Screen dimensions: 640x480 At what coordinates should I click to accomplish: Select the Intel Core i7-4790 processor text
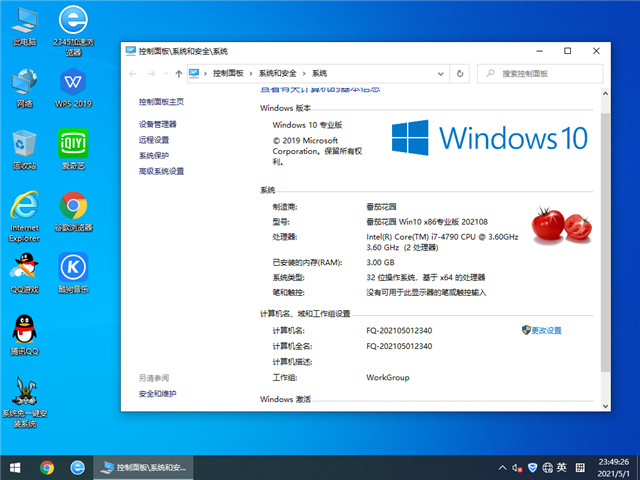click(x=442, y=242)
